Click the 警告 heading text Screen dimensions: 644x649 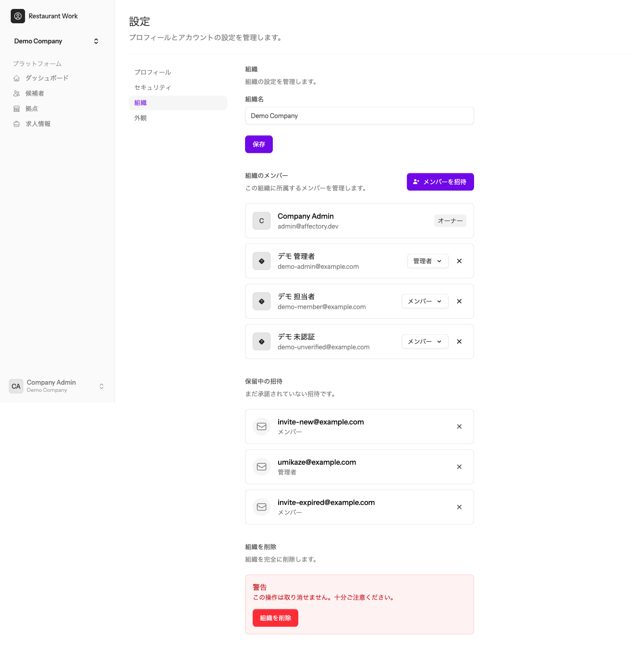point(260,587)
